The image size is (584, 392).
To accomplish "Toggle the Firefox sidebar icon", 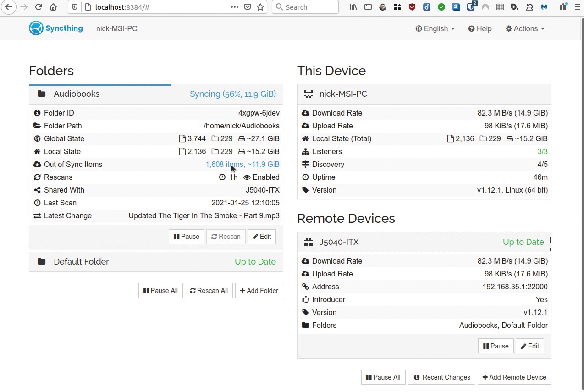I will pyautogui.click(x=368, y=7).
